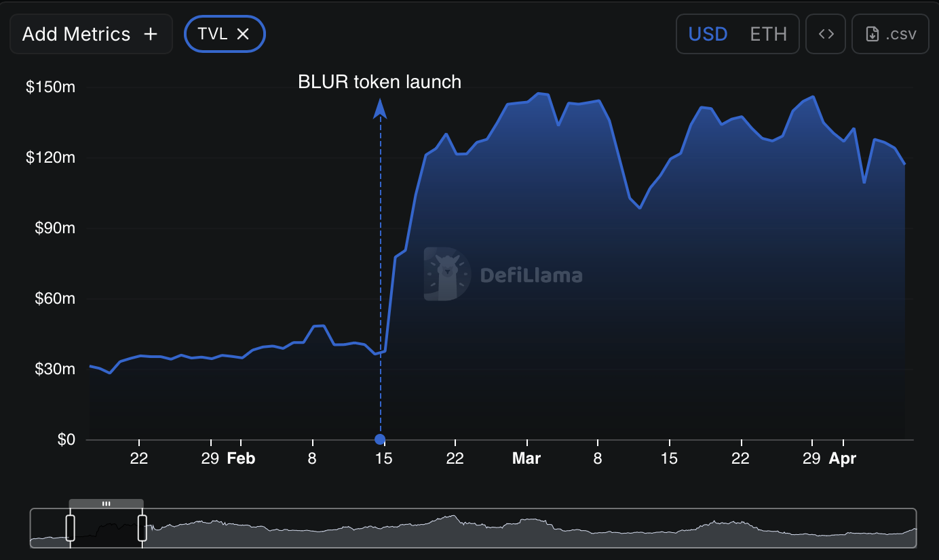The width and height of the screenshot is (939, 560).
Task: Click the $0 y-axis label
Action: click(x=65, y=440)
